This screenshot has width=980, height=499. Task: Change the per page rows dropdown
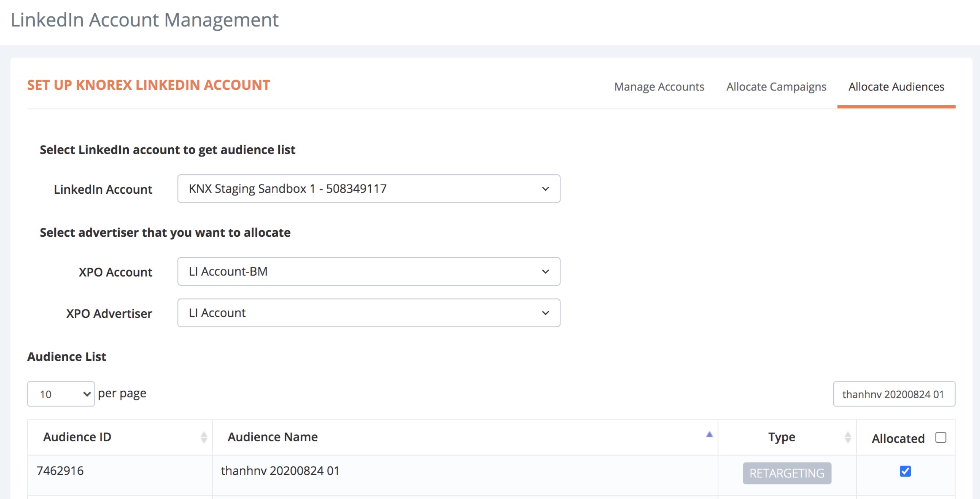tap(61, 394)
